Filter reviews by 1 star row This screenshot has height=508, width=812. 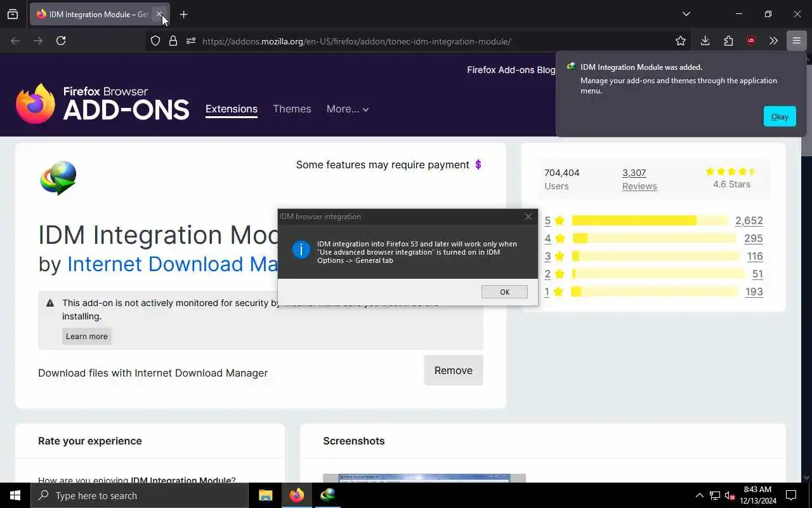tap(653, 291)
